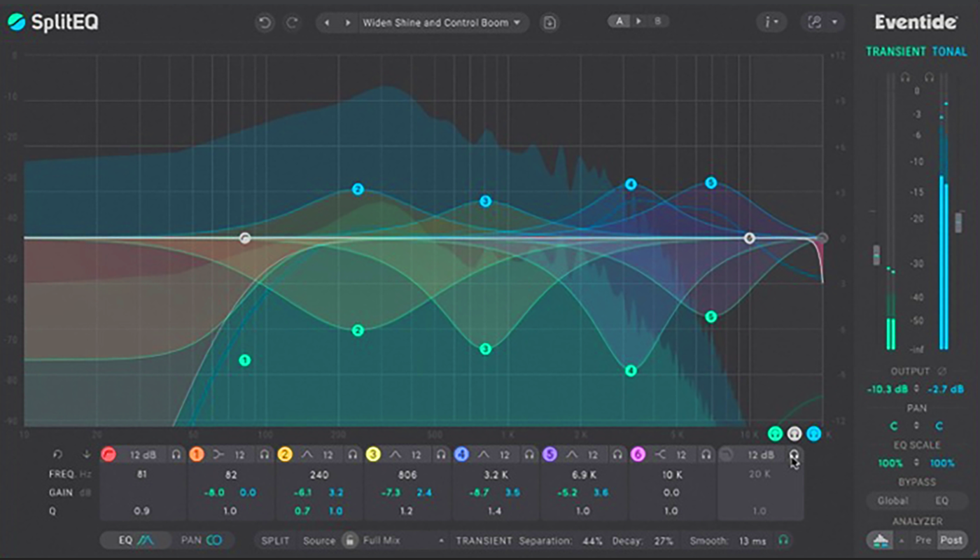
Task: Click the Transient EQ scale 100% value
Action: [890, 463]
